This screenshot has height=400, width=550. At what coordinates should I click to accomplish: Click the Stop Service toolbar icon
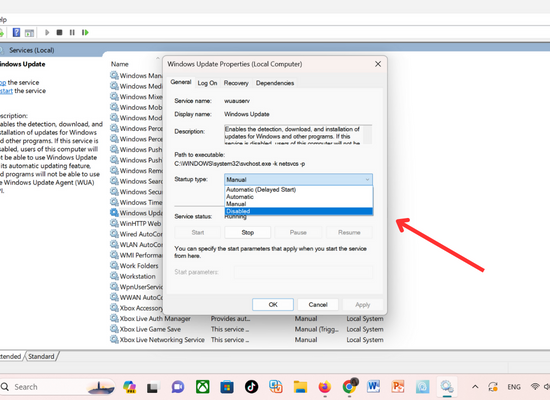[x=59, y=33]
